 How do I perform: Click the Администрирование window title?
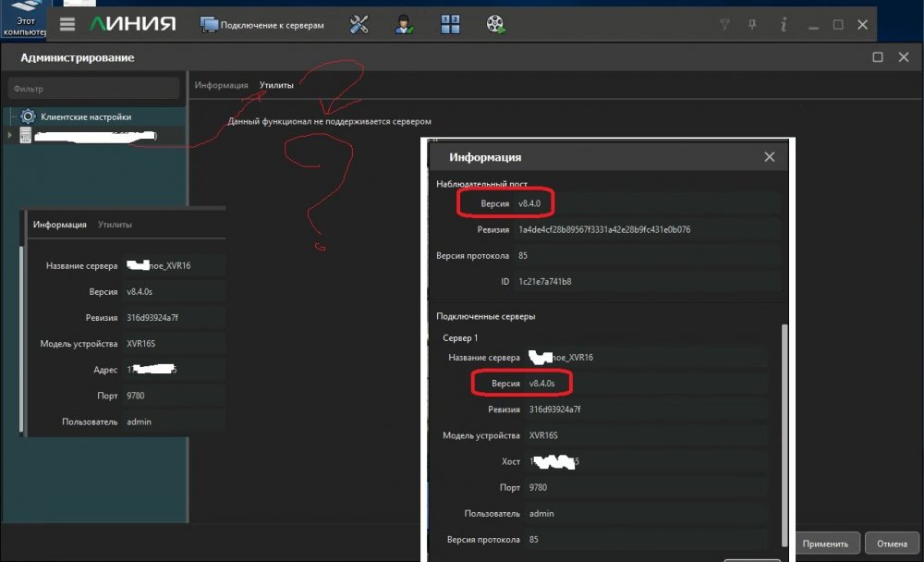coord(78,57)
